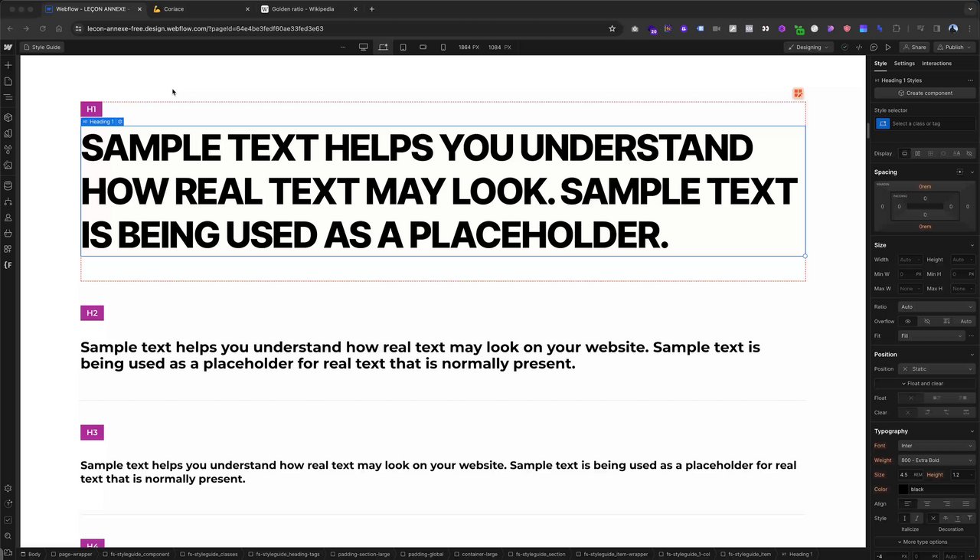Expand More type options
The height and width of the screenshot is (560, 980).
coord(925,542)
